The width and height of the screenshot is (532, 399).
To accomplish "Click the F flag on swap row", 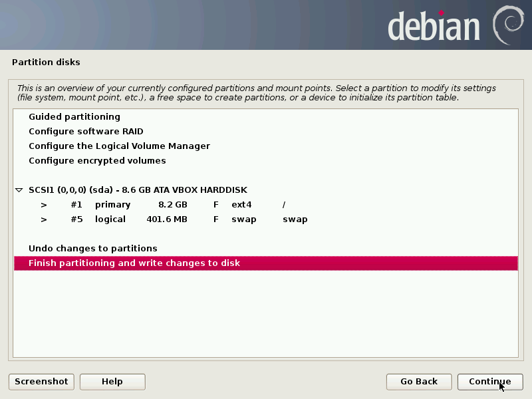I will (215, 219).
